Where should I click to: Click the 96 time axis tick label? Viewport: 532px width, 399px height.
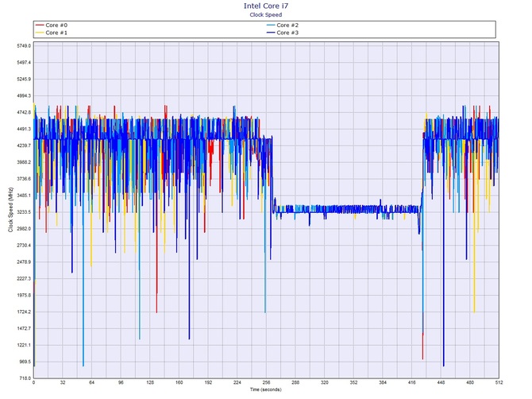tap(121, 382)
